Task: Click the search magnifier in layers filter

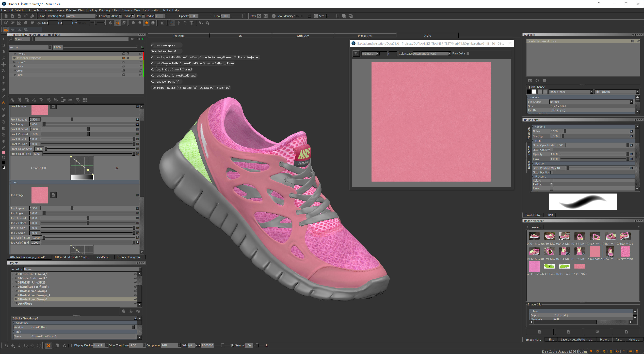Action: pyautogui.click(x=11, y=39)
